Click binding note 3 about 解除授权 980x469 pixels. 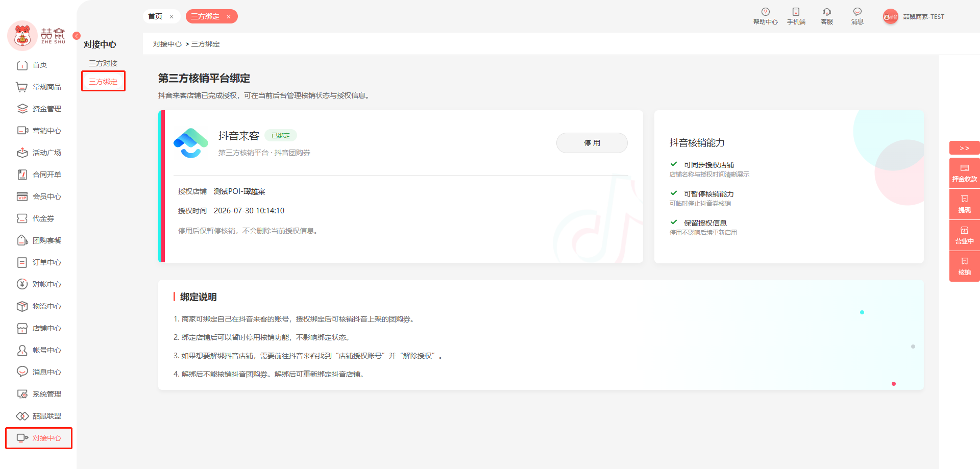[x=308, y=356]
